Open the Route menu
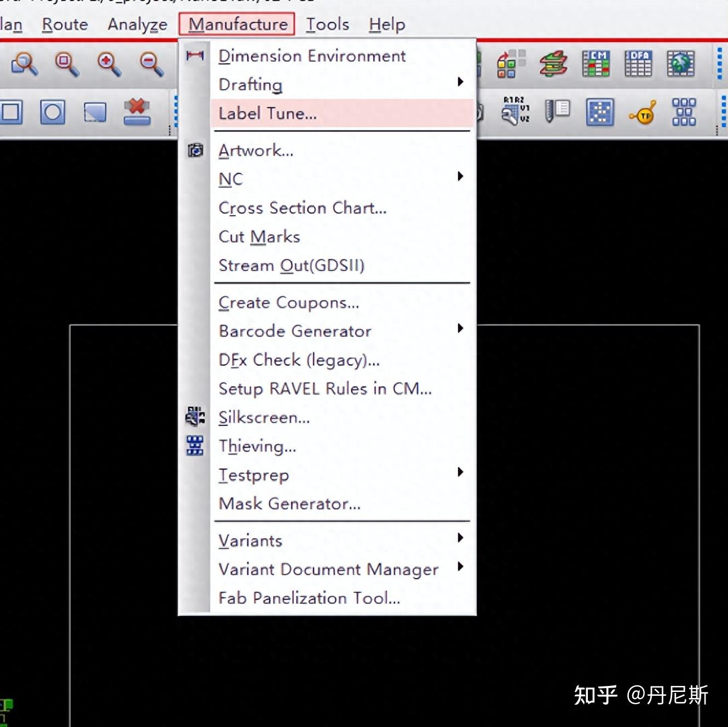The image size is (728, 727). 65,24
